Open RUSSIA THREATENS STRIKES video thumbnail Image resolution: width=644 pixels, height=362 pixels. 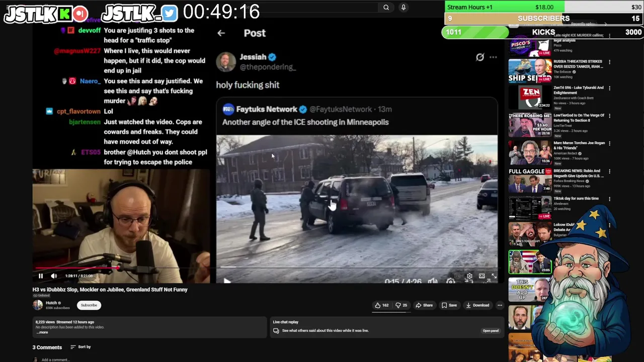click(x=530, y=71)
